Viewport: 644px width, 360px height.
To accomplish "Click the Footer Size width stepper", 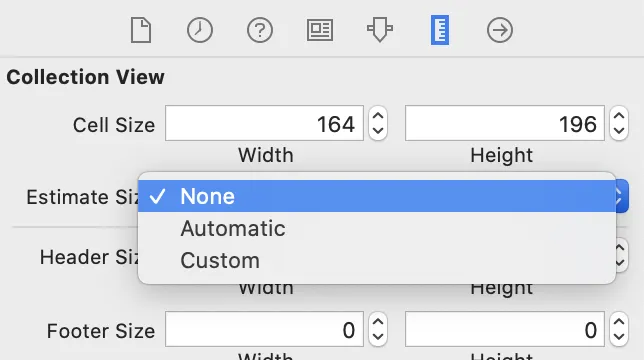I will tap(378, 329).
